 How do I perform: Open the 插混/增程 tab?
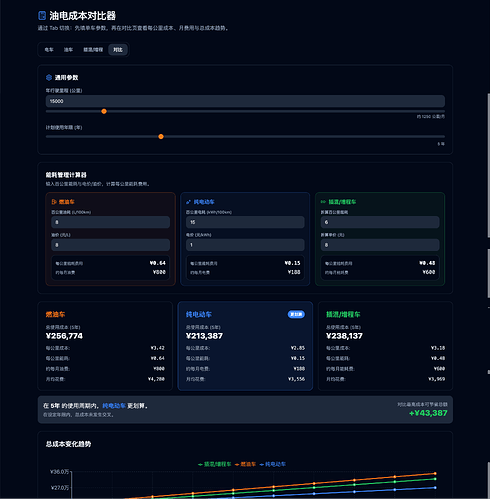[93, 50]
